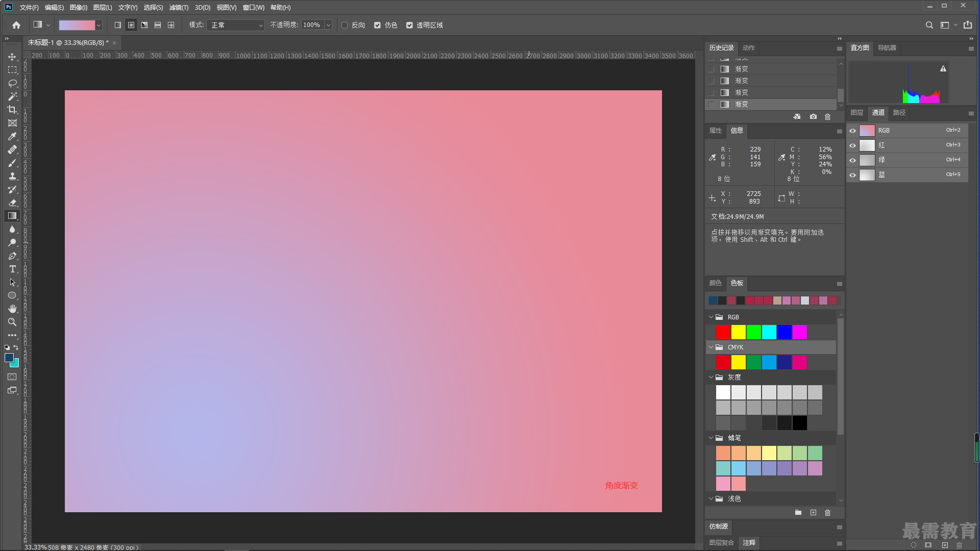
Task: Switch to the 图层 tab
Action: pyautogui.click(x=857, y=113)
